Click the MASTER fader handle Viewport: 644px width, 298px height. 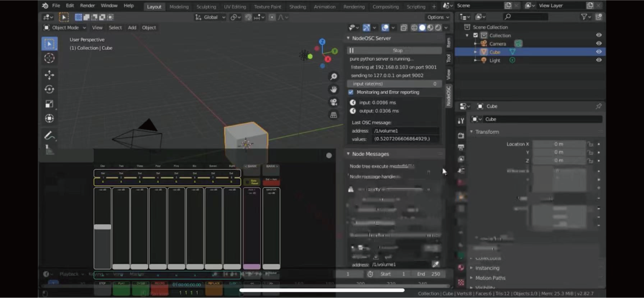coord(271,267)
